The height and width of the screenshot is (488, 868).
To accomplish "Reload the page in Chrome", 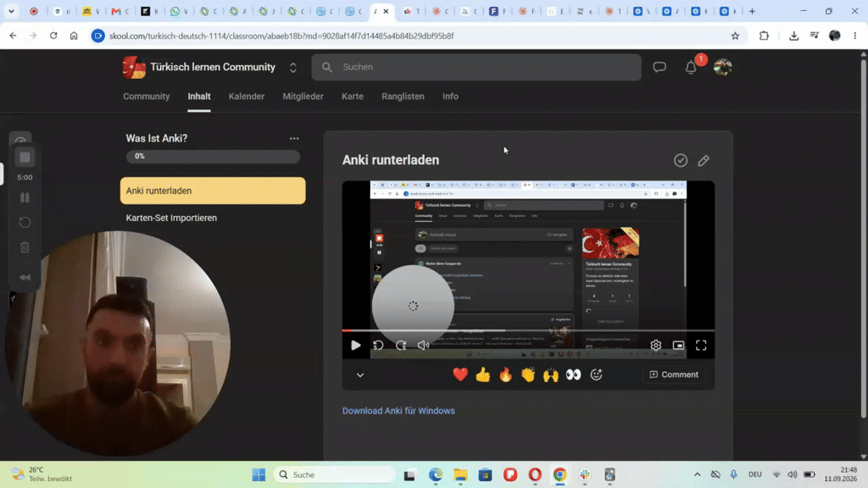I will tap(53, 36).
